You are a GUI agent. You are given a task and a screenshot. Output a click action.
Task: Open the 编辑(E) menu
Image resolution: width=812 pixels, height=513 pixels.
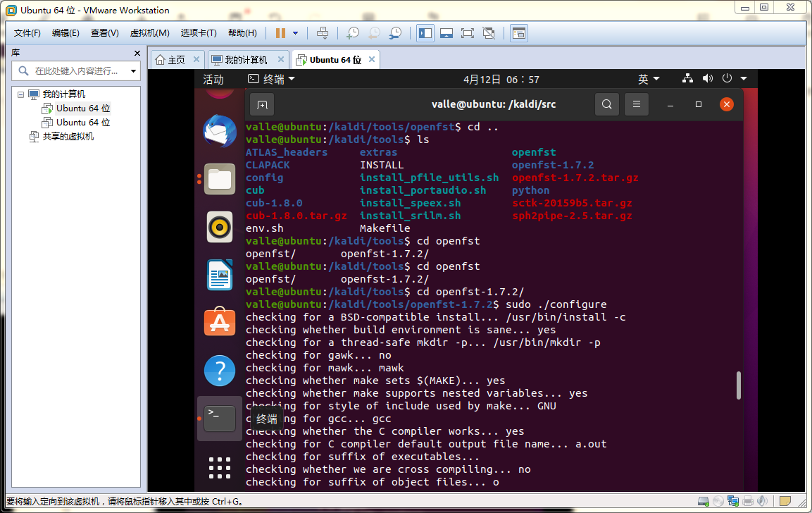[x=65, y=33]
